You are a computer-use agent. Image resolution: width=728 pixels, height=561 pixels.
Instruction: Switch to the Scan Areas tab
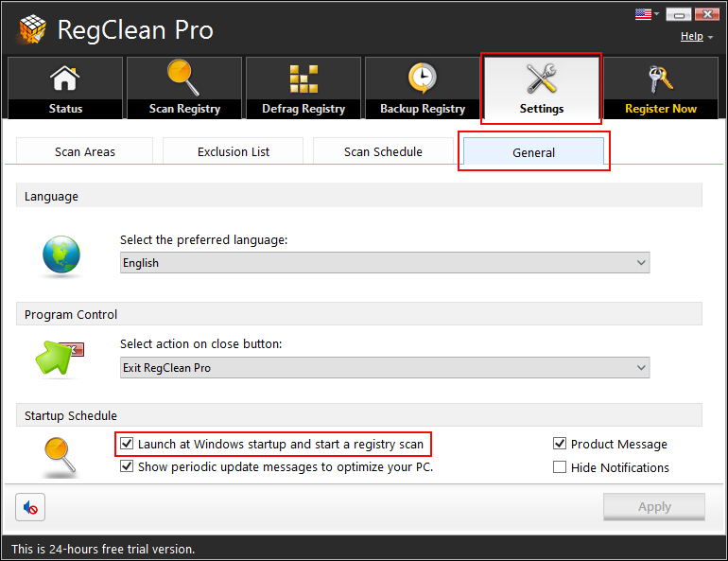pos(84,151)
